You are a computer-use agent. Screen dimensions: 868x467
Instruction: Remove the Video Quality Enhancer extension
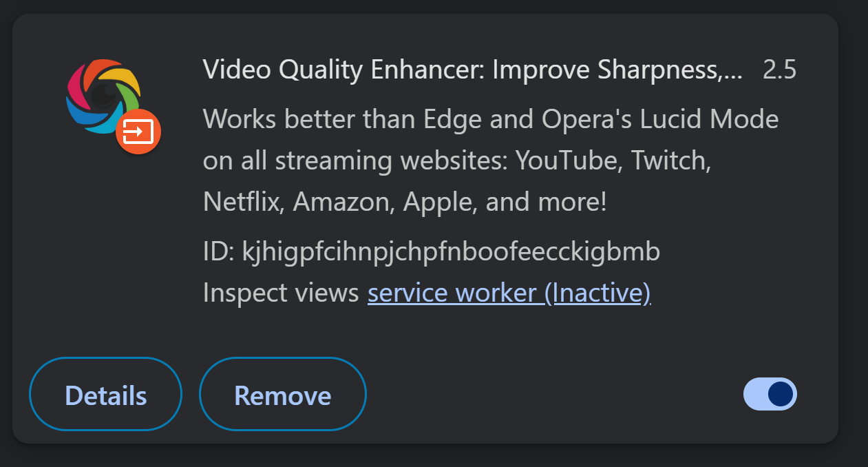tap(283, 395)
